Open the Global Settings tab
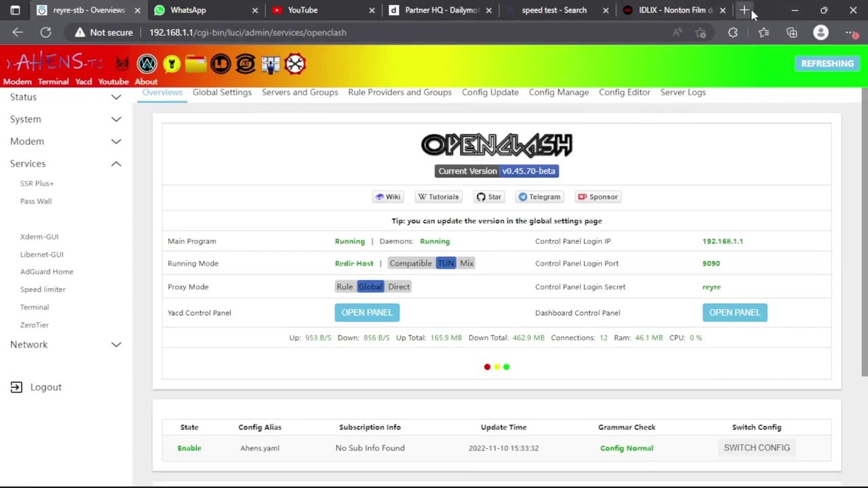Viewport: 868px width, 488px height. (x=222, y=92)
